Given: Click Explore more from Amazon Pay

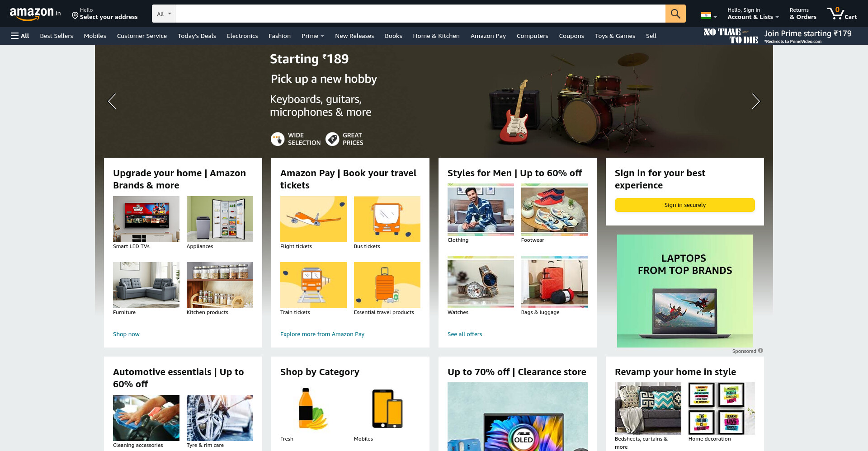Looking at the screenshot, I should (322, 334).
